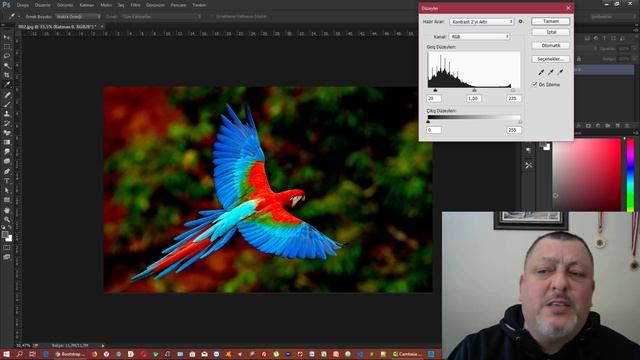The width and height of the screenshot is (640, 360).
Task: Close the 002.jpg document tab
Action: tap(102, 27)
